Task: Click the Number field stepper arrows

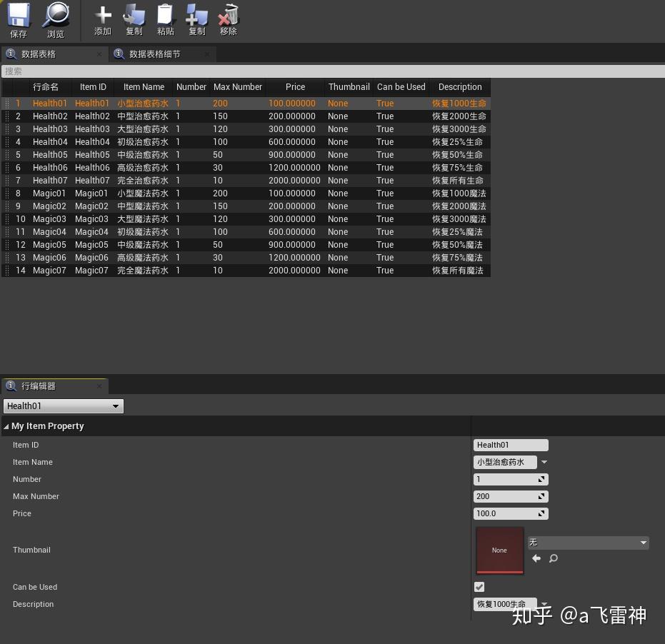Action: [x=542, y=479]
